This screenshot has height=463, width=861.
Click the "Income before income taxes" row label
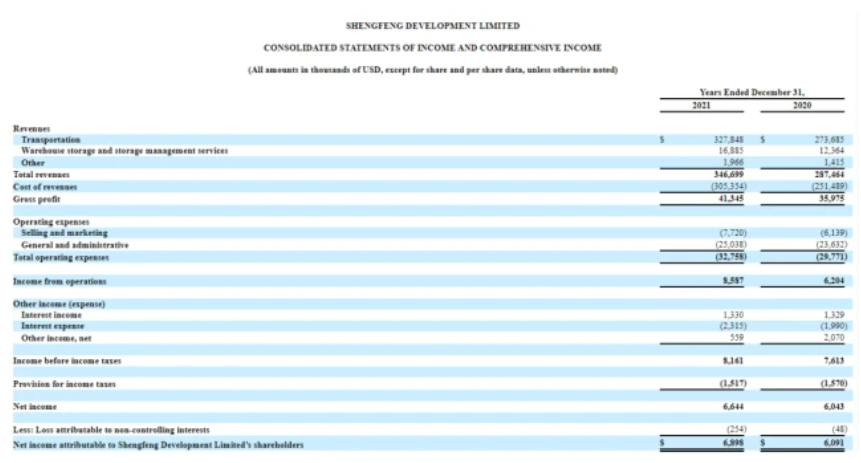click(67, 361)
